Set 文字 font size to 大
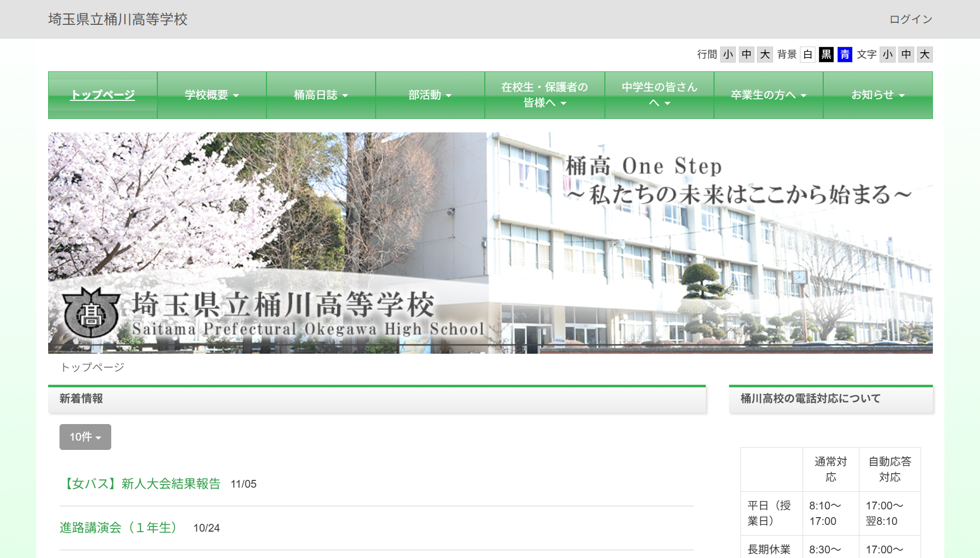The width and height of the screenshot is (980, 558). point(925,54)
